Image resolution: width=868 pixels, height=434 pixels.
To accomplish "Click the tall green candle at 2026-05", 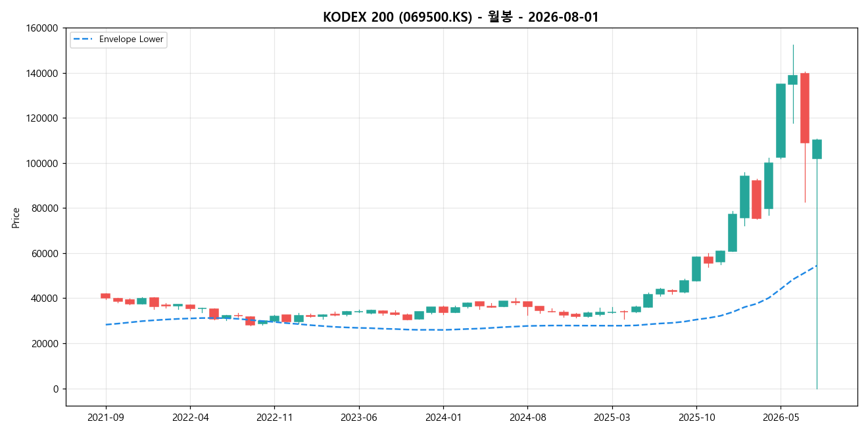I will [781, 120].
